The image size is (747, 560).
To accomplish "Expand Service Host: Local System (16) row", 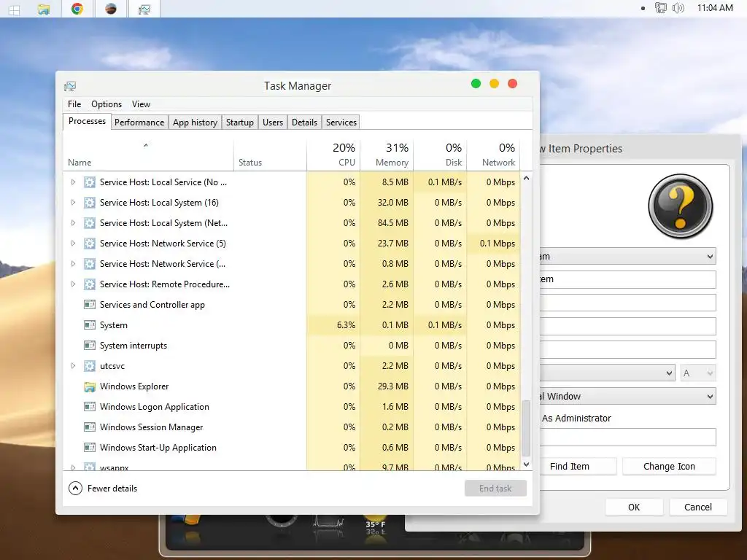I will coord(73,203).
